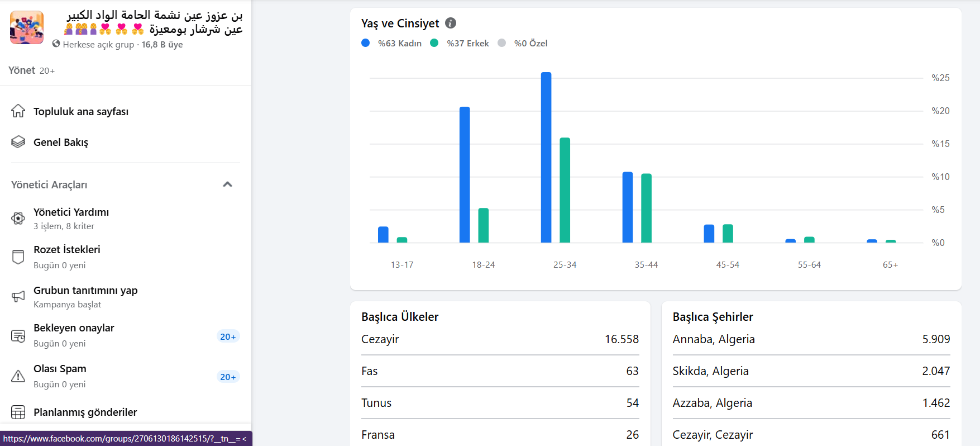Click the Skikda, Algeria city row
The height and width of the screenshot is (446, 980).
click(x=811, y=371)
